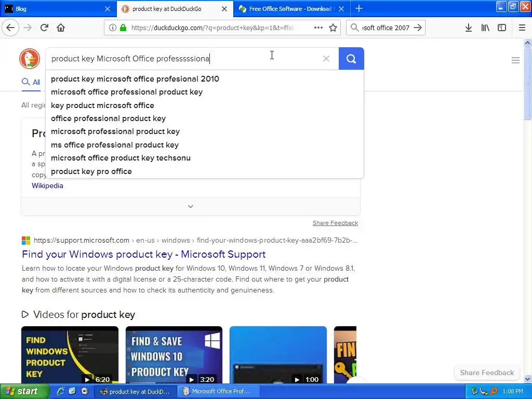
Task: Reload the current page
Action: pyautogui.click(x=44, y=28)
